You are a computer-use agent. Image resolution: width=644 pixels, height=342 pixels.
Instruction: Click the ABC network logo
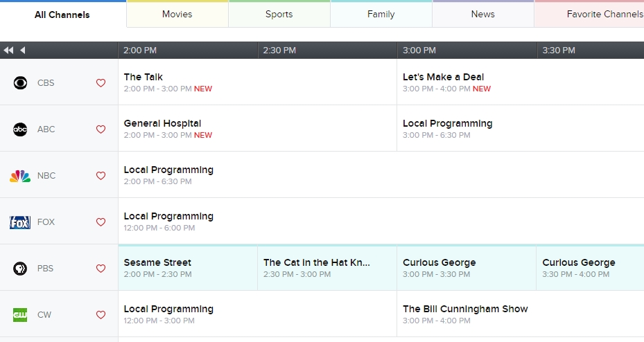tap(20, 129)
